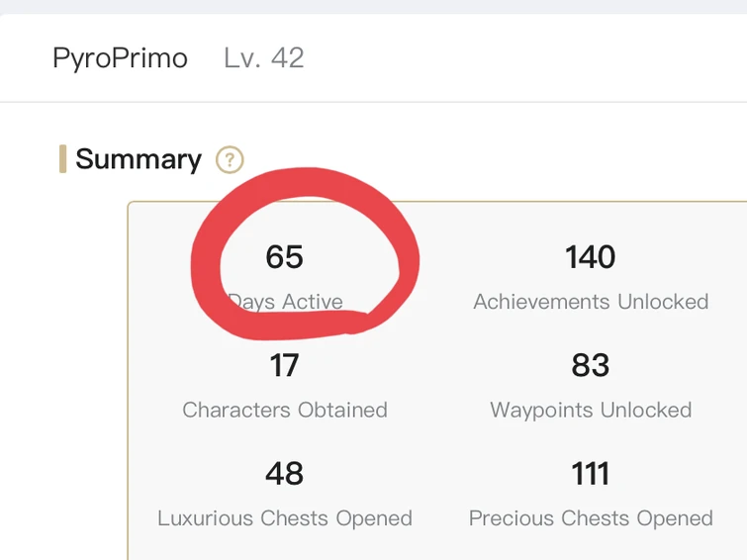Image resolution: width=747 pixels, height=560 pixels.
Task: Open the Characters Obtained label
Action: pyautogui.click(x=285, y=410)
